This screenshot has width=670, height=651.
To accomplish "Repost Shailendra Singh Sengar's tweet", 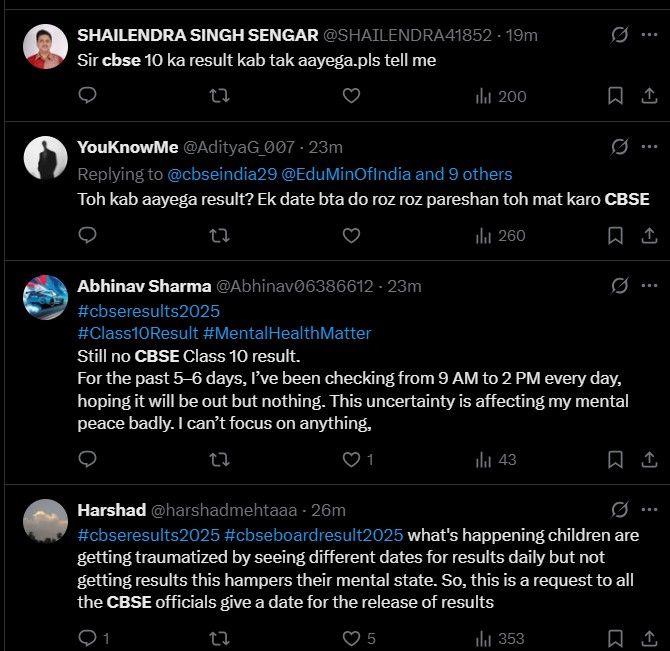I will point(219,96).
